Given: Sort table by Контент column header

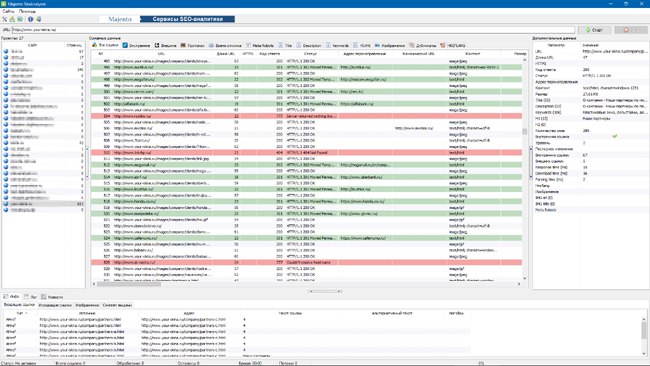Looking at the screenshot, I should tap(473, 53).
